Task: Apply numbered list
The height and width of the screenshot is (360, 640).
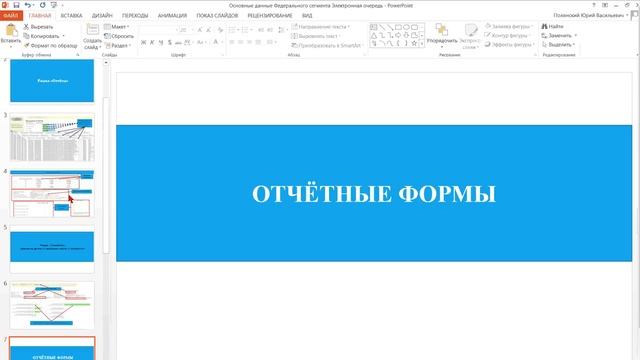Action: click(x=246, y=30)
